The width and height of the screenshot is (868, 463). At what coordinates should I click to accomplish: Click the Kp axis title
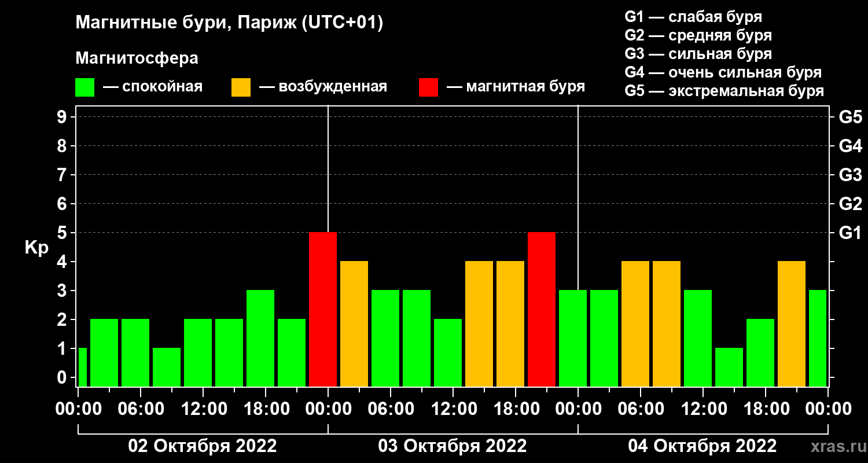pyautogui.click(x=36, y=248)
